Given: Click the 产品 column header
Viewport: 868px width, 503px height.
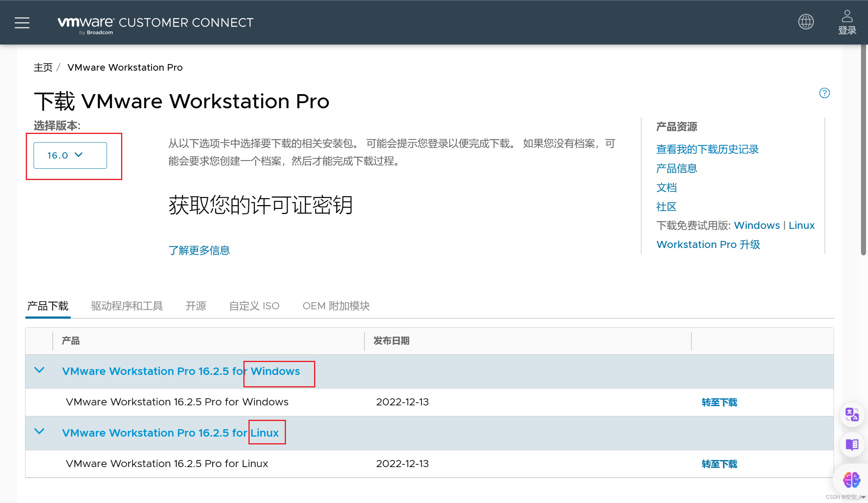Looking at the screenshot, I should [71, 341].
